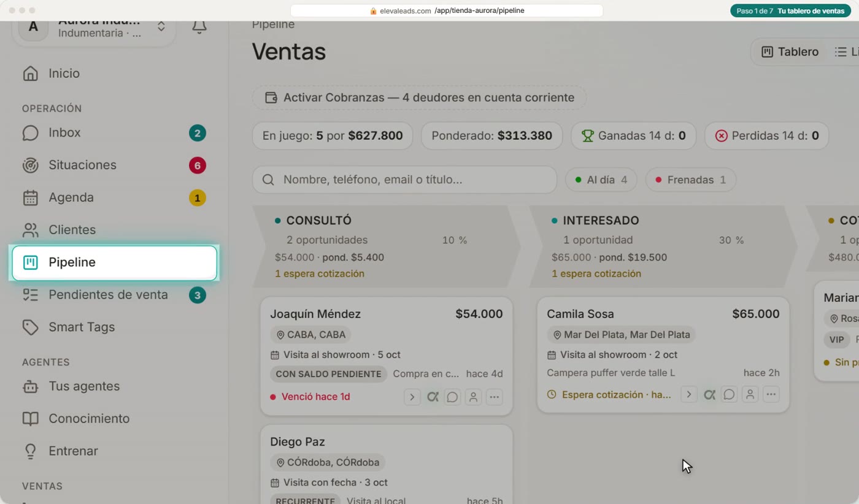Open the Diego Paz opportunity card

(387, 464)
